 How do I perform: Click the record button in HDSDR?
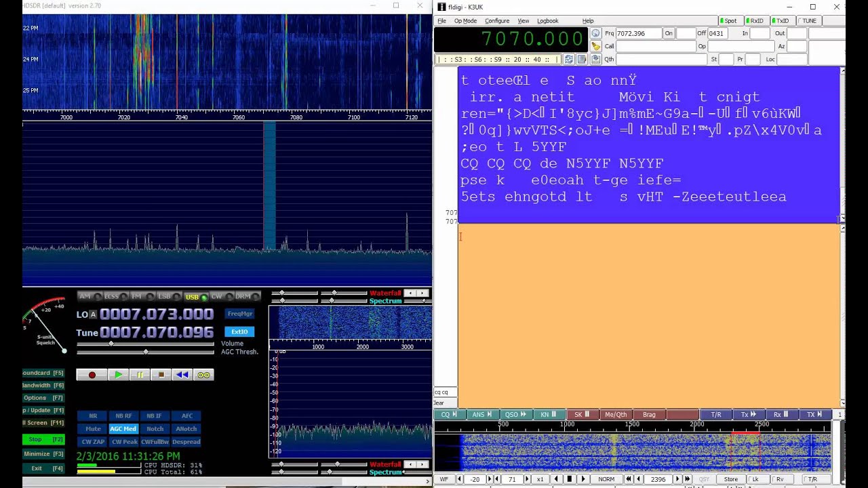coord(92,375)
